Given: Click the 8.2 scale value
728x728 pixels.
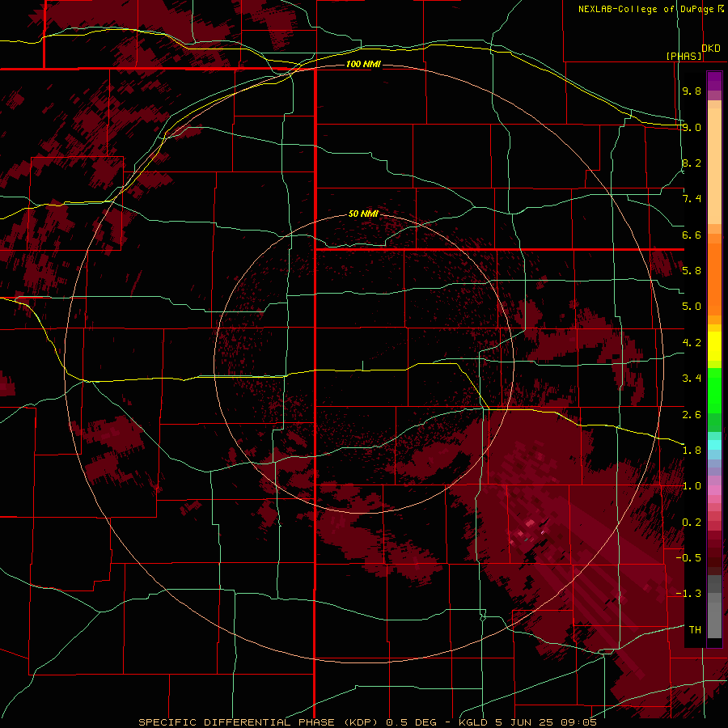Looking at the screenshot, I should tap(692, 163).
